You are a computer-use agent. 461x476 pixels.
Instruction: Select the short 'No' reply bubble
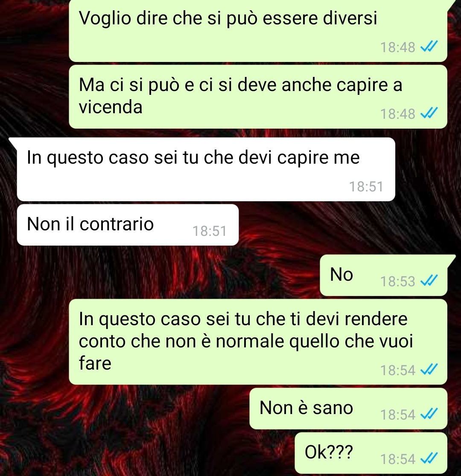tap(384, 275)
